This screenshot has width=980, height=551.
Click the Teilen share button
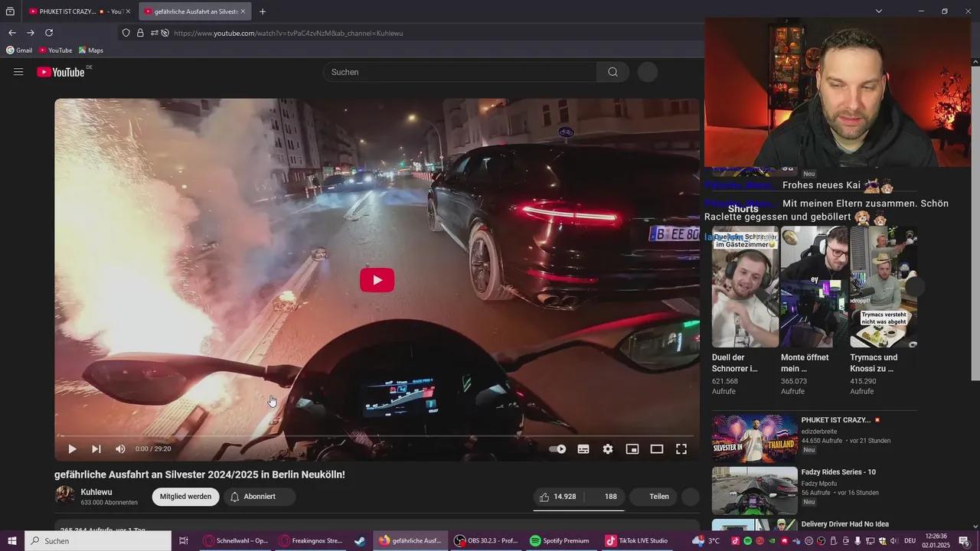(659, 497)
